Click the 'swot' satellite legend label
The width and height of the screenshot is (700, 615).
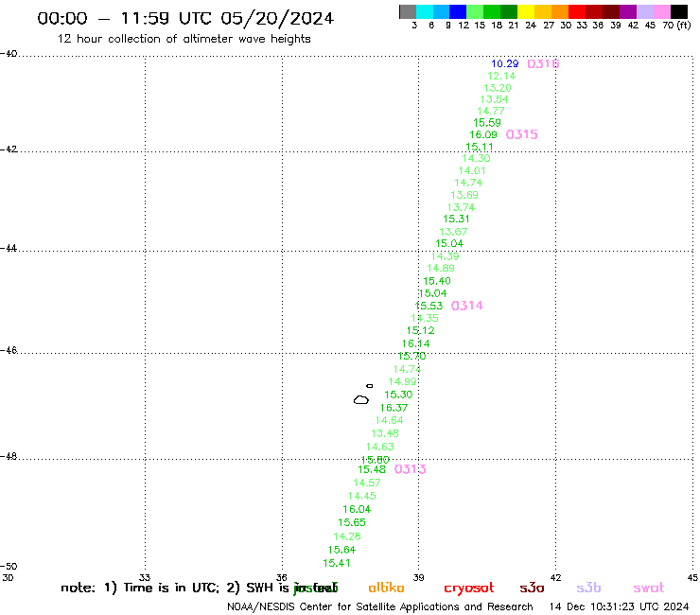pos(649,588)
